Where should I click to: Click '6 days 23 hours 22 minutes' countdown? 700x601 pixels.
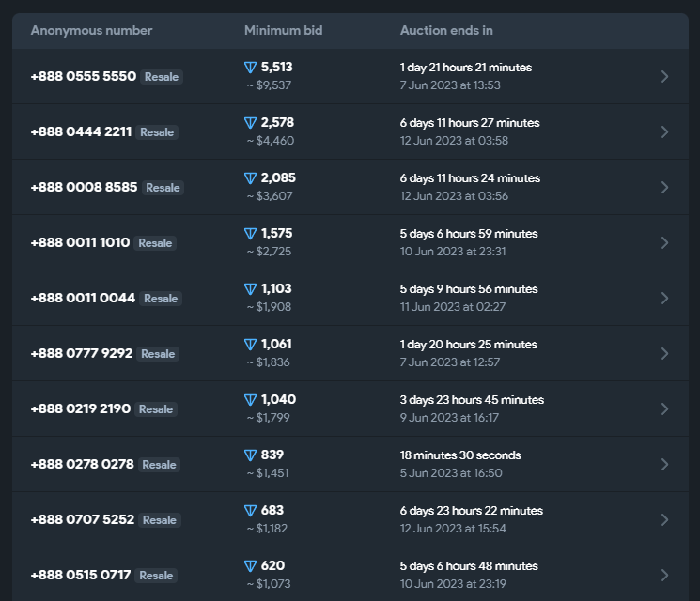click(472, 511)
